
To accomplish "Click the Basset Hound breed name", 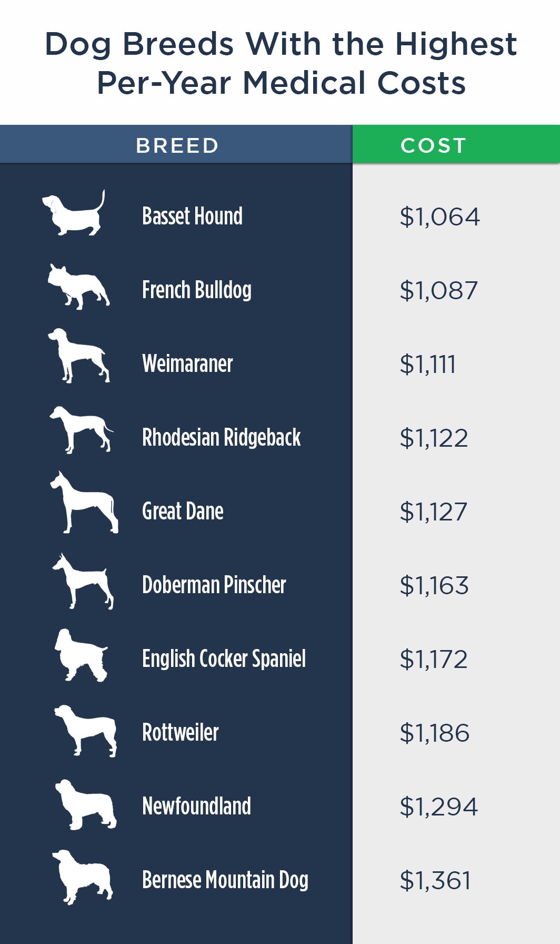I will click(x=192, y=216).
